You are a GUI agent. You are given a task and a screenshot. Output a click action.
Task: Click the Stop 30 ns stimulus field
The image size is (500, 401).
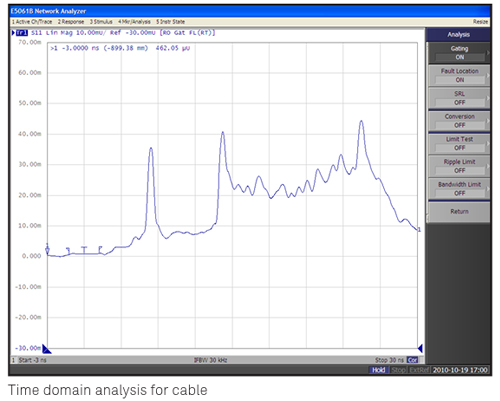(389, 360)
